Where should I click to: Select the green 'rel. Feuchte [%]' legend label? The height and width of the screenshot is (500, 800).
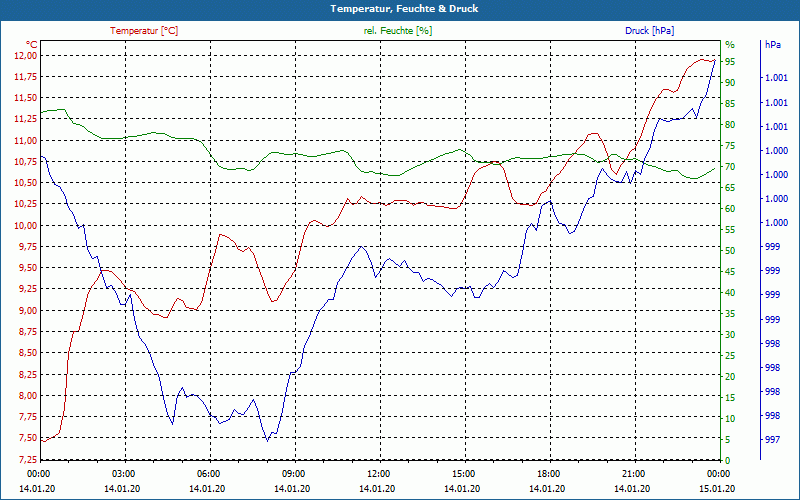[x=397, y=31]
